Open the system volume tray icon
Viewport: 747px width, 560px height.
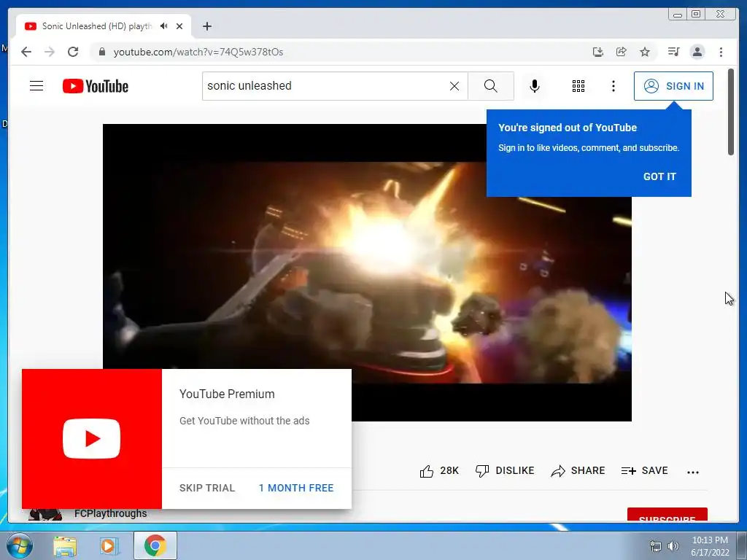673,546
